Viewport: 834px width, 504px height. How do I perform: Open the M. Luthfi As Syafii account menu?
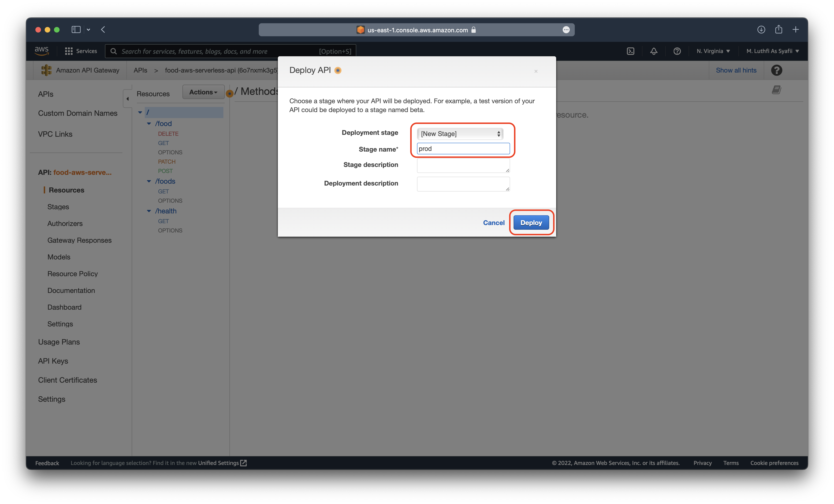click(x=772, y=51)
